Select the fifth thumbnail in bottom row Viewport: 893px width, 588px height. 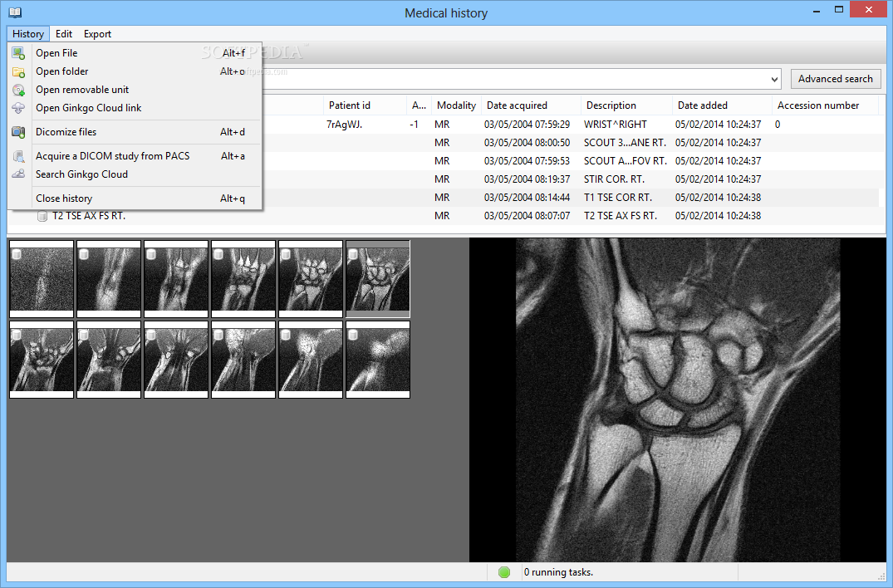[x=311, y=360]
